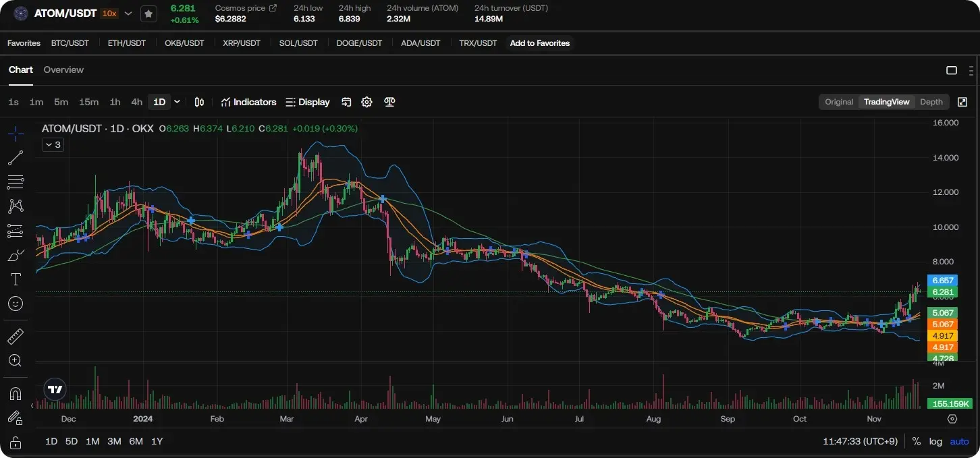Open the emoji/icons sticker tool
Image resolution: width=980 pixels, height=458 pixels.
tap(16, 304)
